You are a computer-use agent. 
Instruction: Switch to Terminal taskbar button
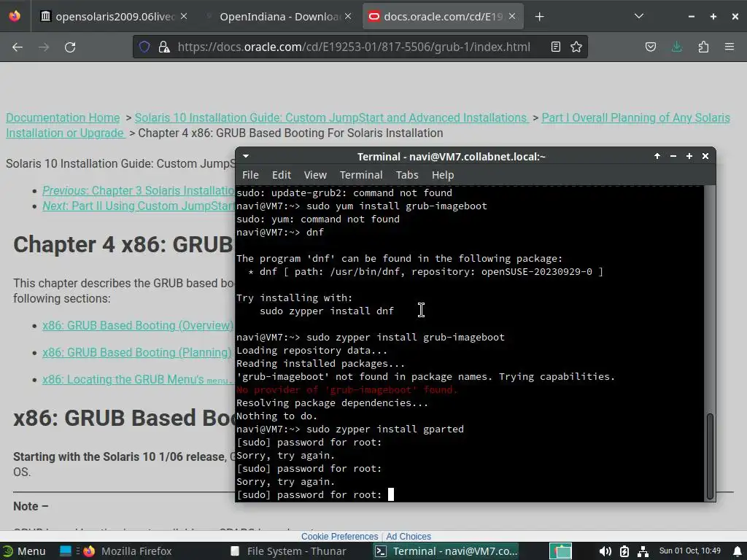pyautogui.click(x=447, y=551)
